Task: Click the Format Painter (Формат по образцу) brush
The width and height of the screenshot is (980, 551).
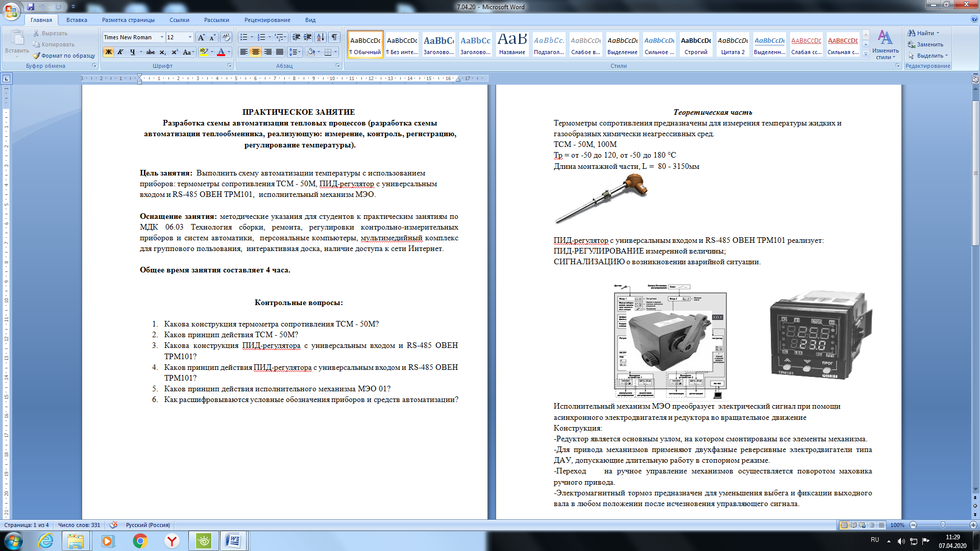Action: pyautogui.click(x=64, y=56)
